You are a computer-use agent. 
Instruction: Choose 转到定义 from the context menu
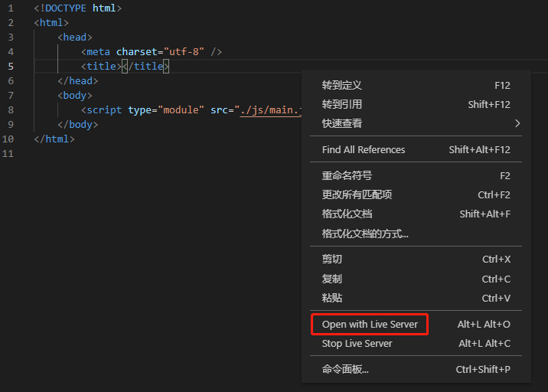[x=416, y=85]
